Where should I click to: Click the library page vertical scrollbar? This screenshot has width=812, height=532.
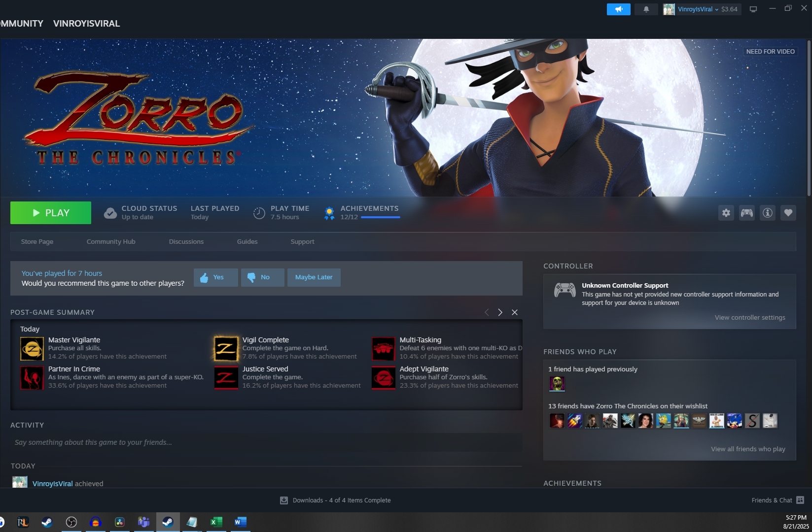(809, 117)
